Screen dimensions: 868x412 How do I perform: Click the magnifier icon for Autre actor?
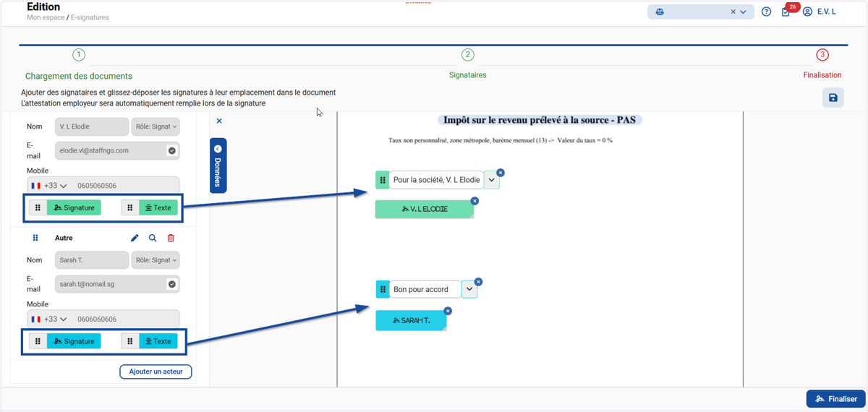(x=153, y=238)
